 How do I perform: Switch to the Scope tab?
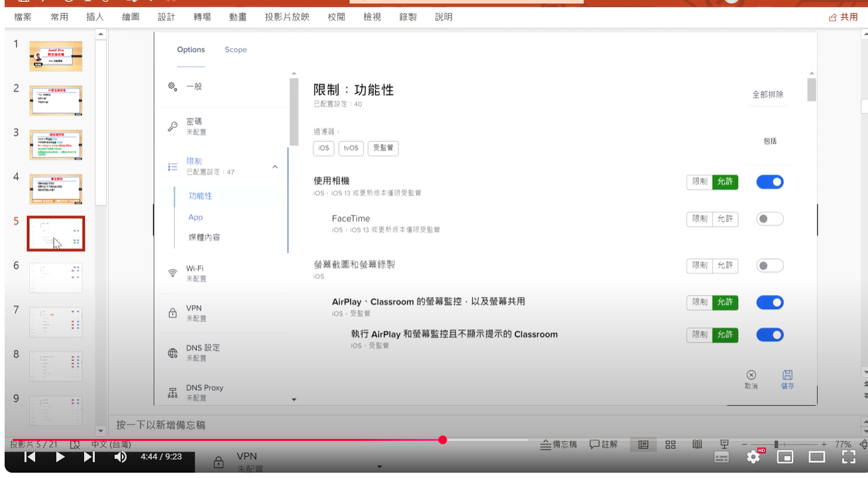pyautogui.click(x=235, y=50)
